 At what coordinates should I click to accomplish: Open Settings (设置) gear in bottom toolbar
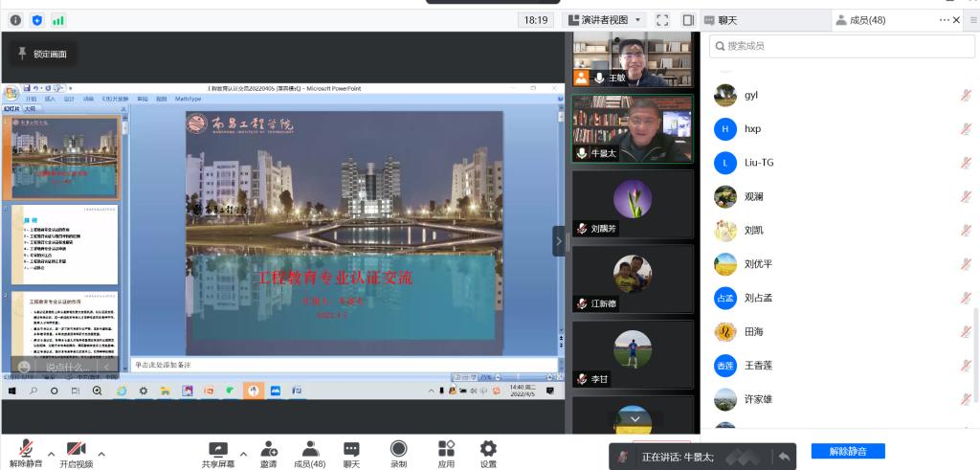[488, 454]
